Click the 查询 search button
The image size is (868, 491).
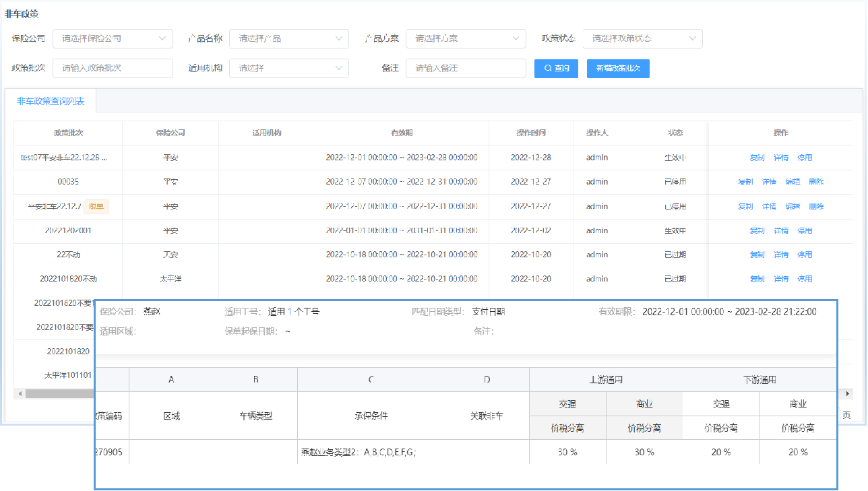[556, 68]
